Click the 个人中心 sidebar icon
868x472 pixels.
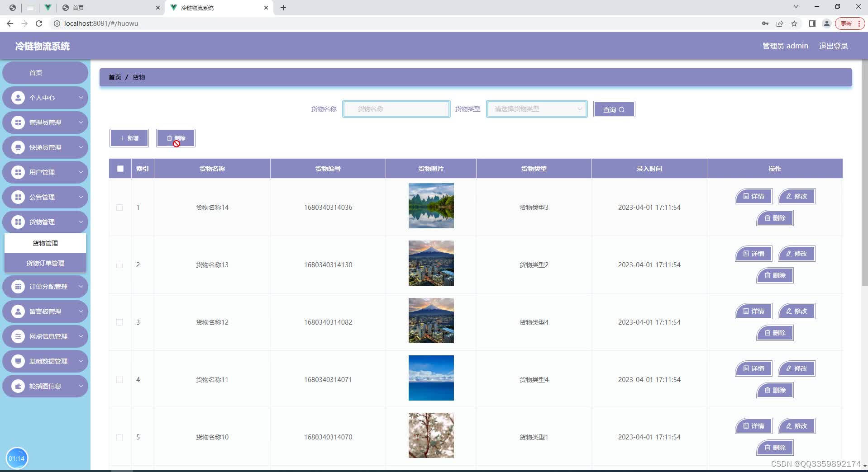pos(18,98)
